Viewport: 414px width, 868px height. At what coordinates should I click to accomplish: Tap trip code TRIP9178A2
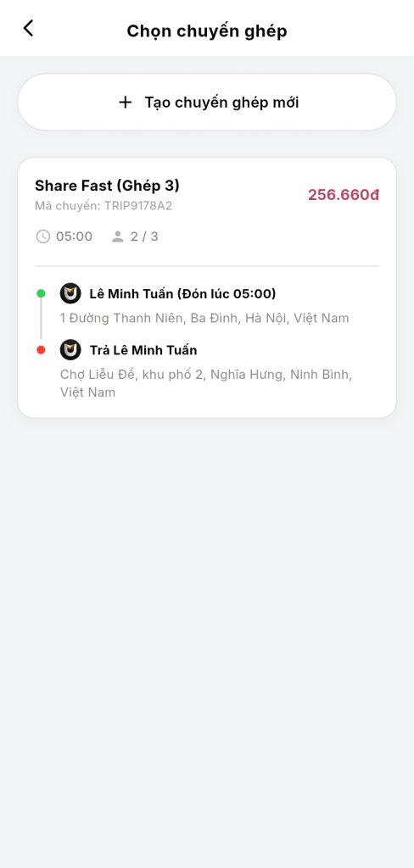(x=103, y=206)
